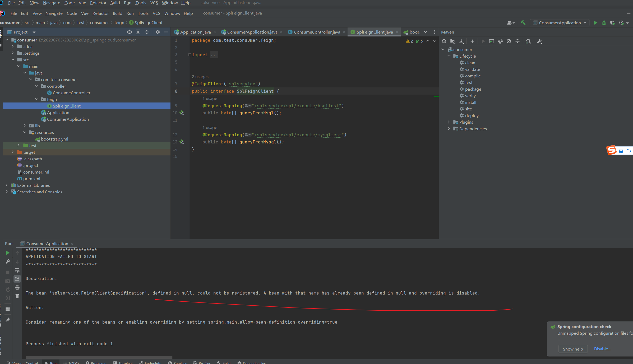
Task: Expand the Dependencies node in Maven panel
Action: [449, 129]
